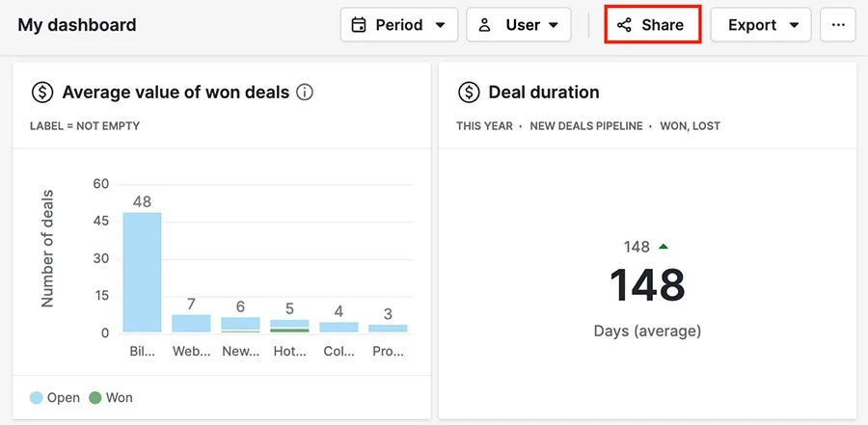This screenshot has width=868, height=425.
Task: Click the Share button
Action: 653,25
